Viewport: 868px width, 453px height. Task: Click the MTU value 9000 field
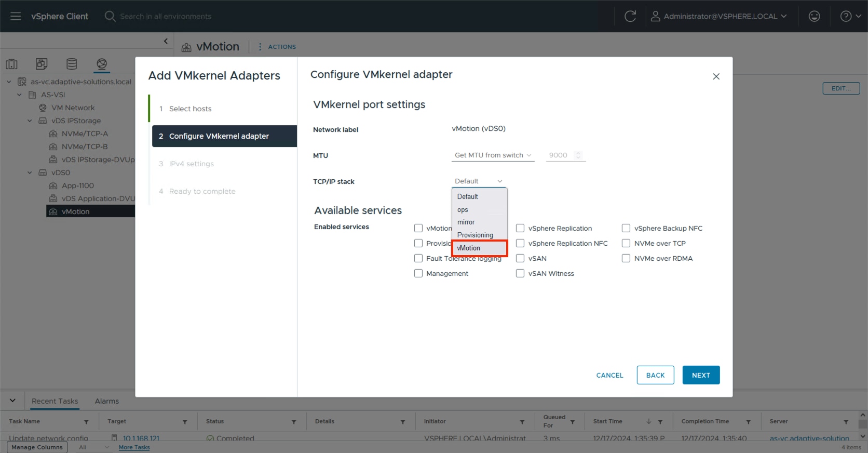[x=565, y=155]
